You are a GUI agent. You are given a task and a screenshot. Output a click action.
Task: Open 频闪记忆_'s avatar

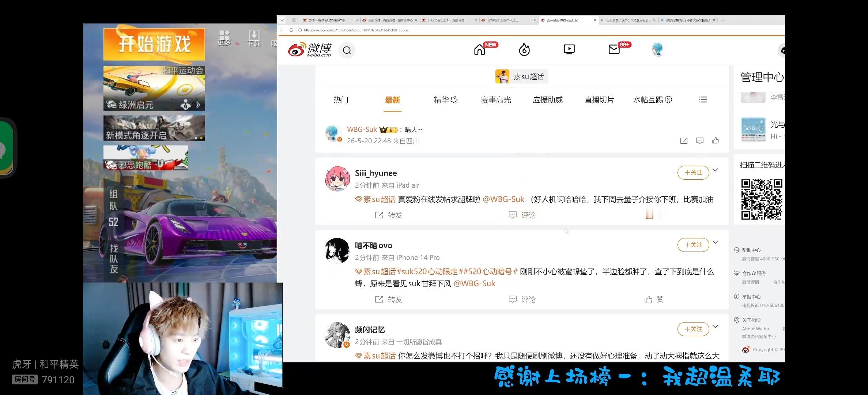[337, 335]
